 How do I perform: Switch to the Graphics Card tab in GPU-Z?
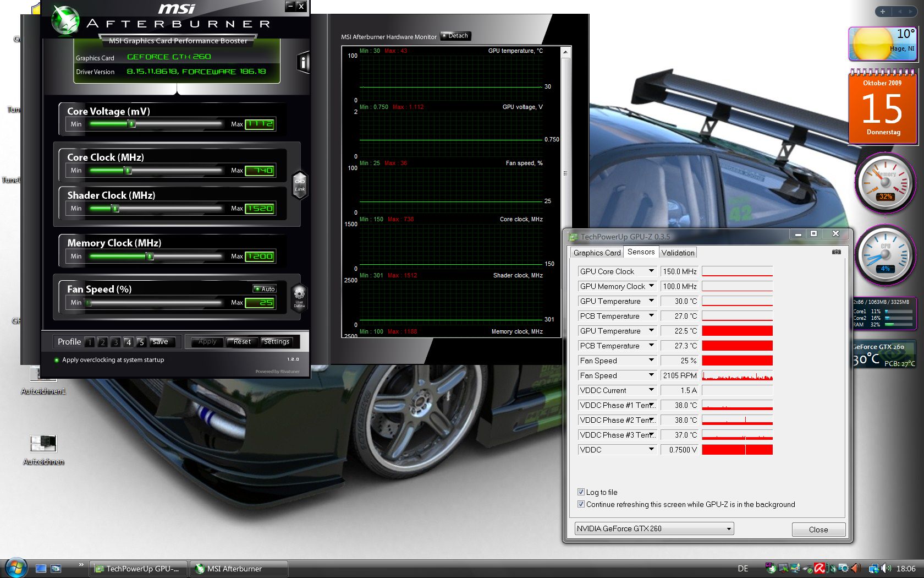pyautogui.click(x=597, y=253)
